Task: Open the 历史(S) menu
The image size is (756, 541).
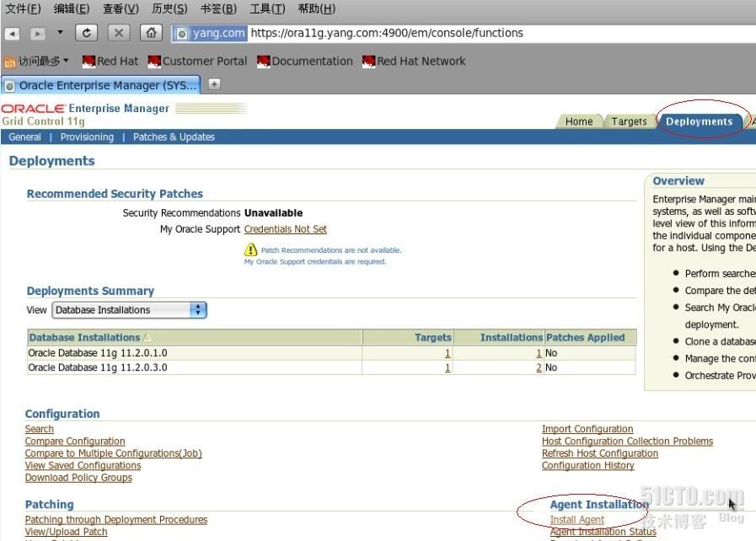Action: (169, 8)
